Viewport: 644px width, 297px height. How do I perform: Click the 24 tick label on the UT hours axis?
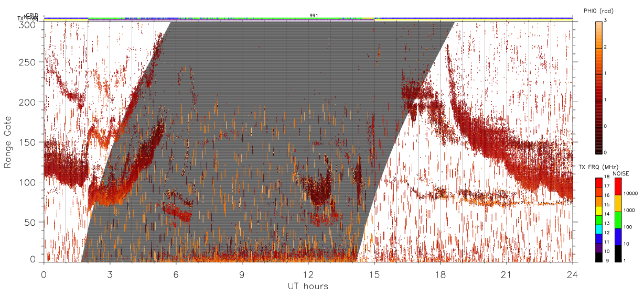pyautogui.click(x=572, y=274)
